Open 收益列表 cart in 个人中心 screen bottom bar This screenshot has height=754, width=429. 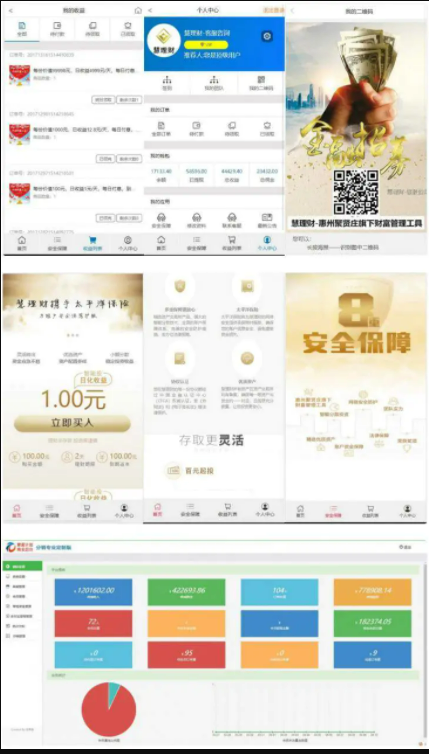tap(232, 244)
